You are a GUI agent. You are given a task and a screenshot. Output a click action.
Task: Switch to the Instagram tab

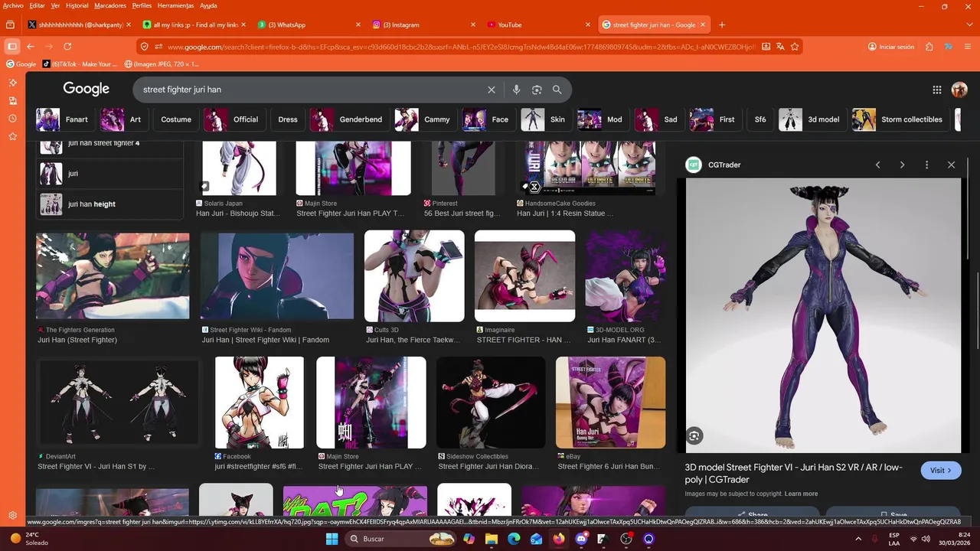425,24
